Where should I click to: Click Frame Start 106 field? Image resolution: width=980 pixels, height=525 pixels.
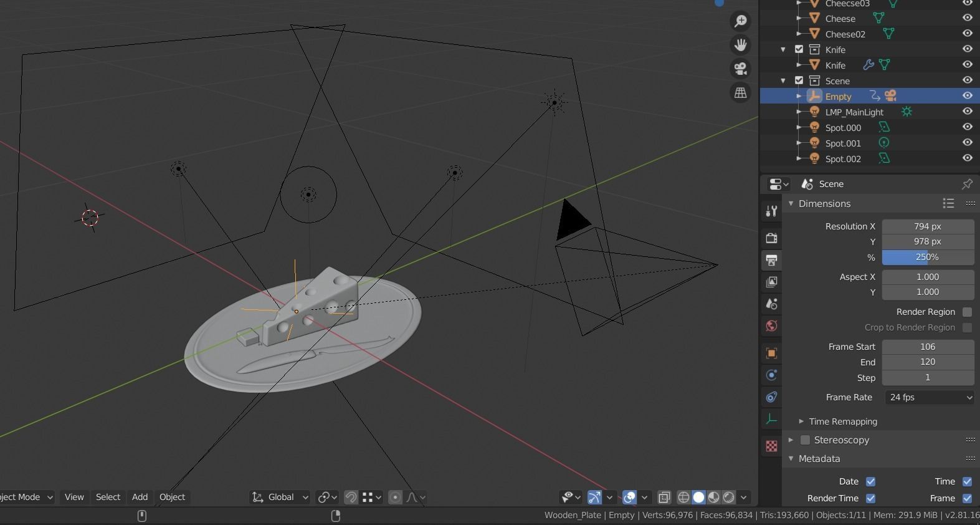click(928, 347)
